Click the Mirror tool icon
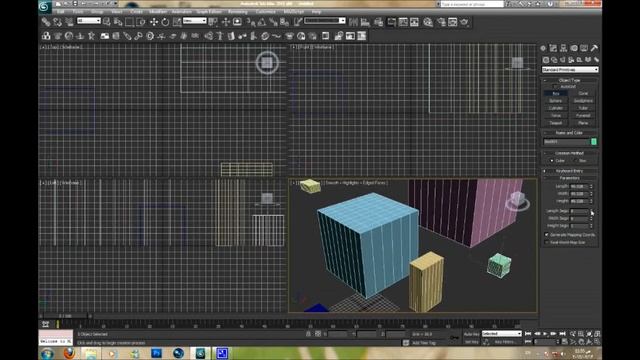This screenshot has width=640, height=360. coord(353,22)
